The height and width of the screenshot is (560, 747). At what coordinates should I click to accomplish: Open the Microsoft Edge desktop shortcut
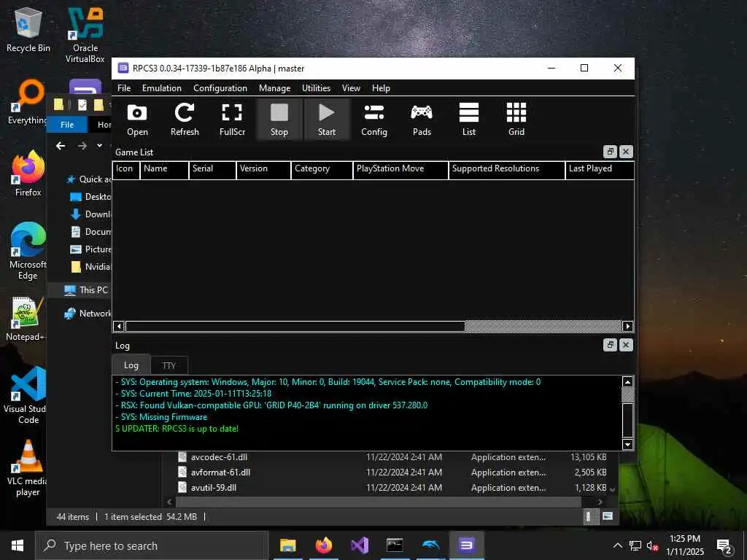(x=28, y=252)
